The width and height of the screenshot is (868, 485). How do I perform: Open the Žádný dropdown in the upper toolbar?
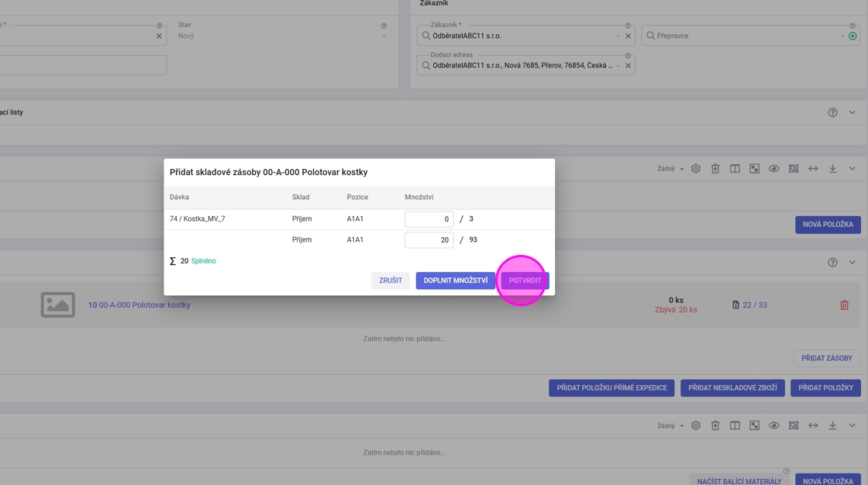pyautogui.click(x=670, y=169)
